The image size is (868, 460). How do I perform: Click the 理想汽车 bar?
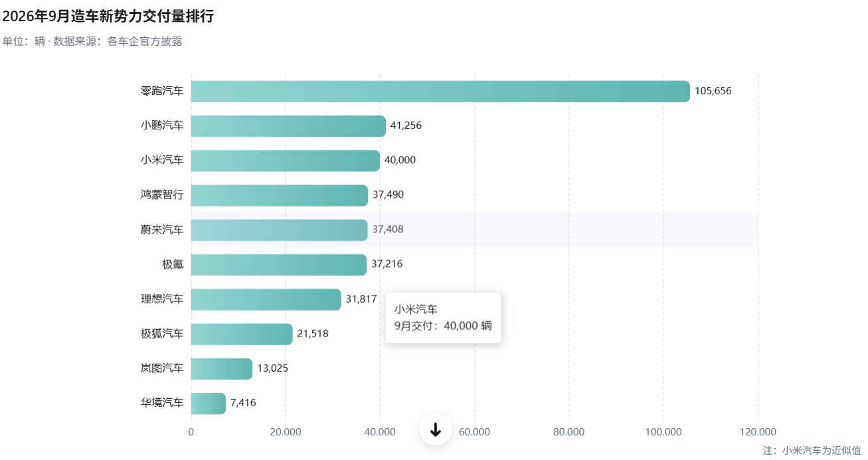pos(266,299)
